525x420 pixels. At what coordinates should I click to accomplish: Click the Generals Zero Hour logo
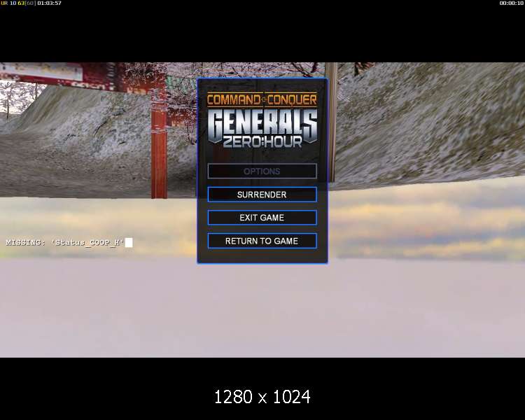click(262, 120)
